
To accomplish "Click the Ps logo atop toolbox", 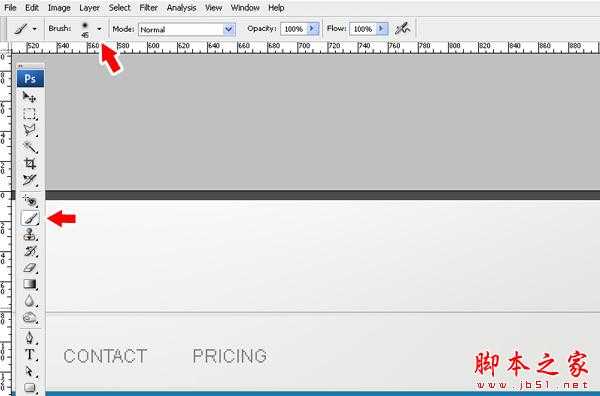I will (30, 79).
